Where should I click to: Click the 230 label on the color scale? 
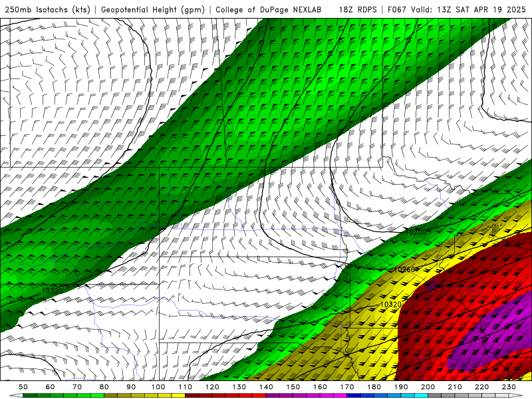[x=509, y=387]
